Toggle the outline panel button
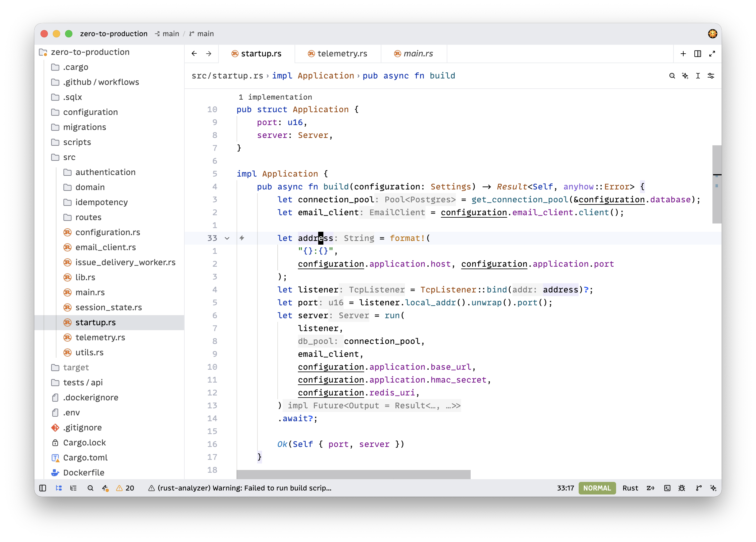Screen dimensions: 756x542 tap(74, 488)
